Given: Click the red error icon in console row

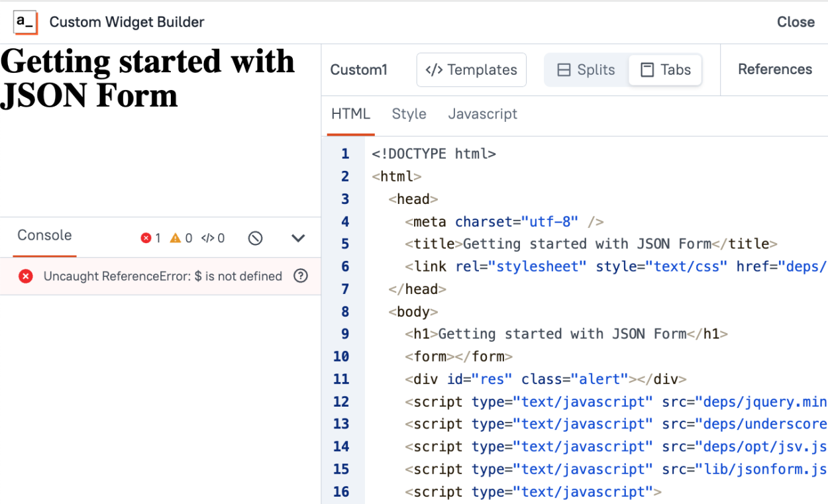Looking at the screenshot, I should (x=26, y=276).
